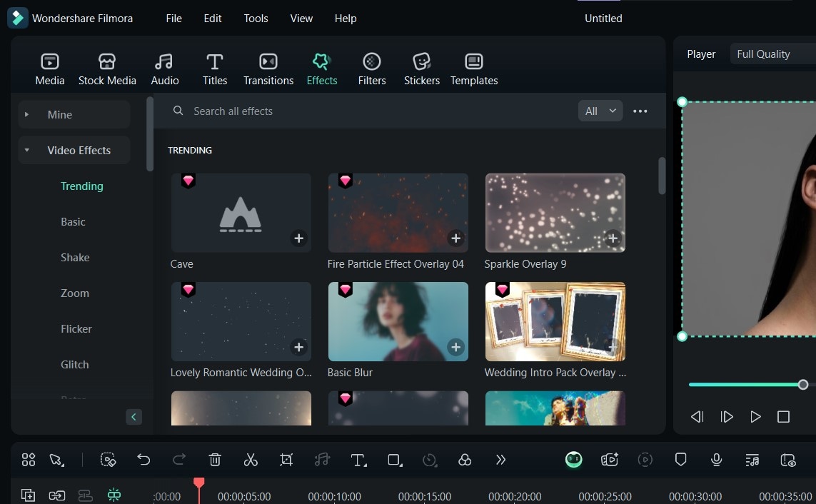Collapse the effects sidebar with the chevron button
This screenshot has width=816, height=504.
[x=134, y=417]
